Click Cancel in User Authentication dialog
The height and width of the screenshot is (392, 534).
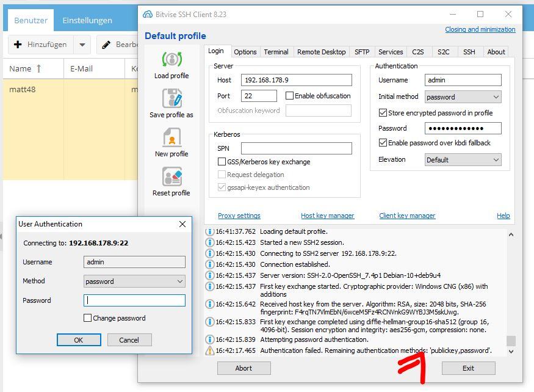(129, 340)
